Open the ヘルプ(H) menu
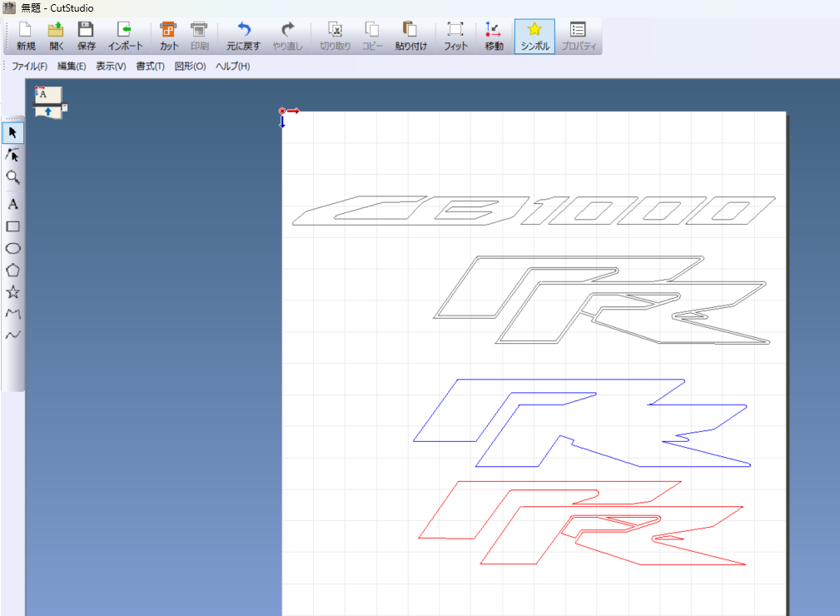Viewport: 840px width, 616px height. [x=232, y=67]
